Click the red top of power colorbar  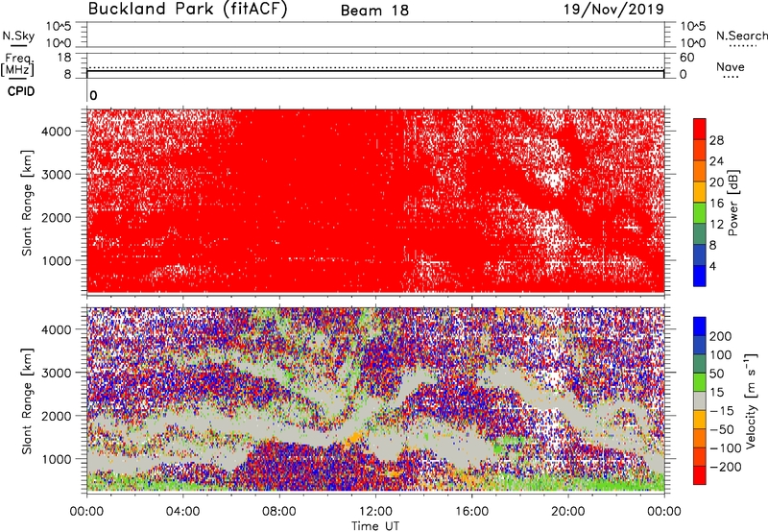tap(700, 129)
